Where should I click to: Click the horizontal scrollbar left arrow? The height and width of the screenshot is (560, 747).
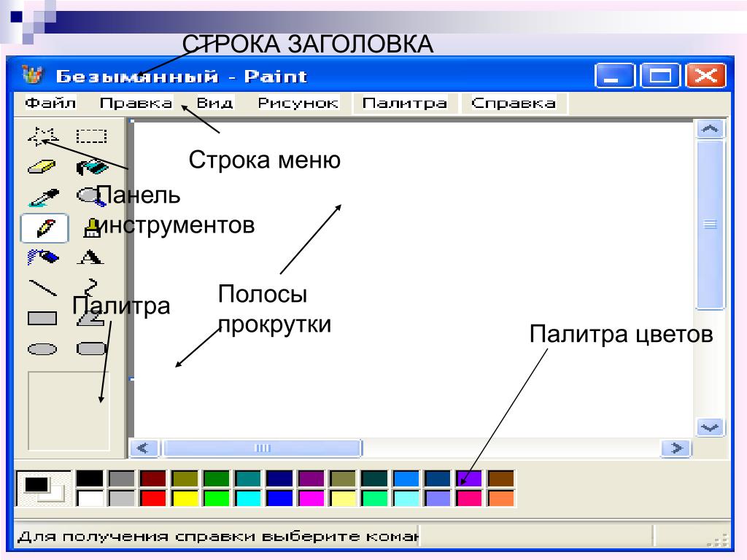click(144, 448)
